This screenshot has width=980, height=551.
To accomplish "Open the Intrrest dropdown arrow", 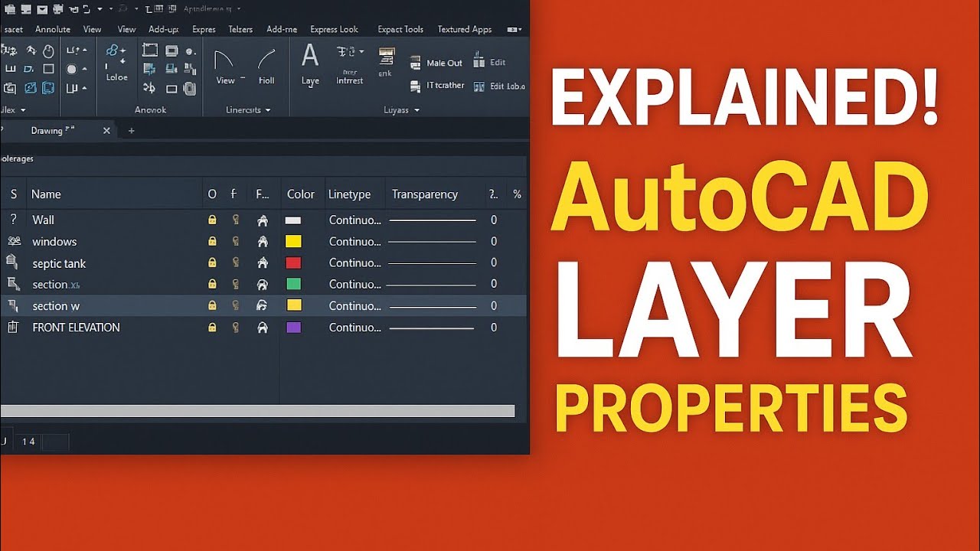I will (x=361, y=52).
